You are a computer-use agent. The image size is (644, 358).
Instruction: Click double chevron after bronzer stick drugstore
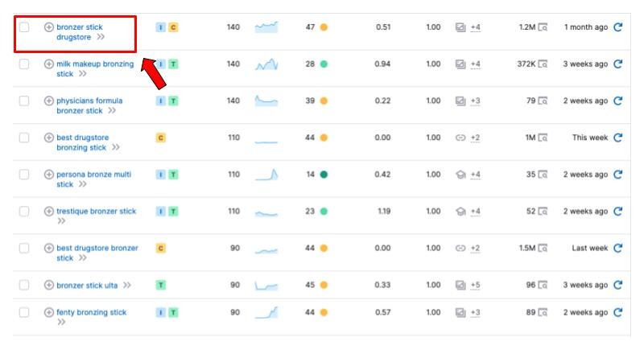101,37
